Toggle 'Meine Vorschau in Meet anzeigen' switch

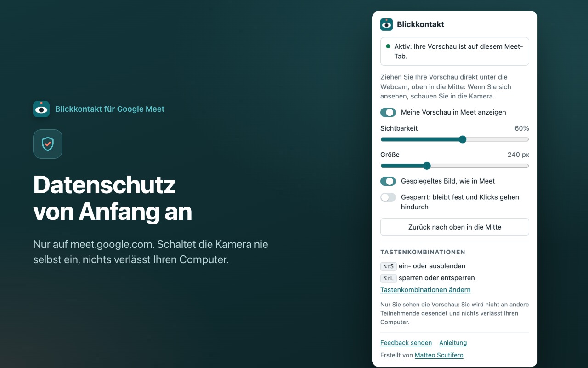tap(388, 112)
